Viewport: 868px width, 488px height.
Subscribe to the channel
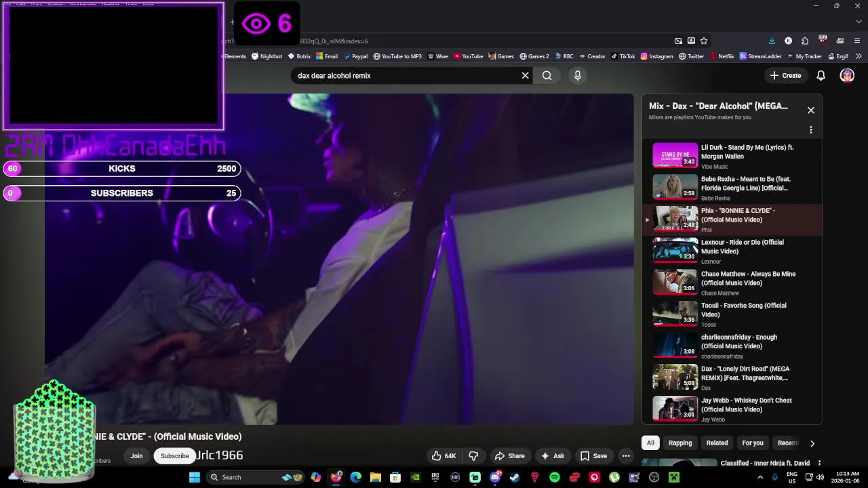click(x=174, y=456)
